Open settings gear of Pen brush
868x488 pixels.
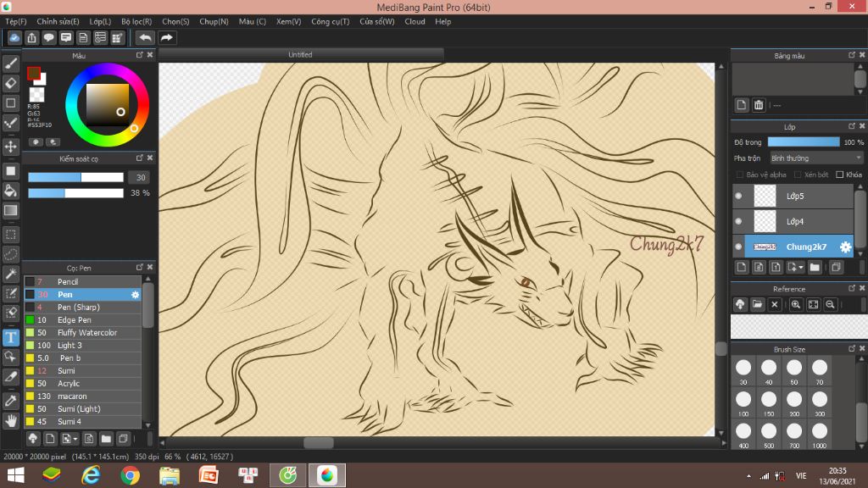[x=135, y=294]
